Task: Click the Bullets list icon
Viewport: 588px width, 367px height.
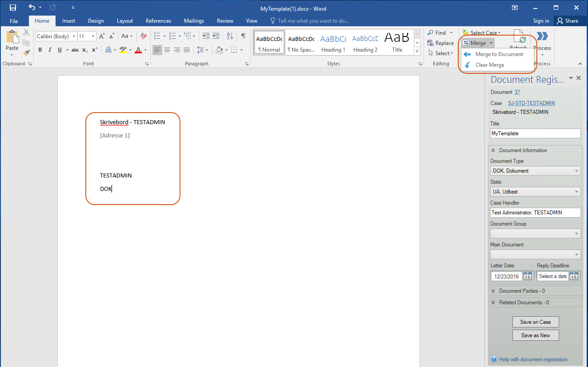Action: coord(157,36)
